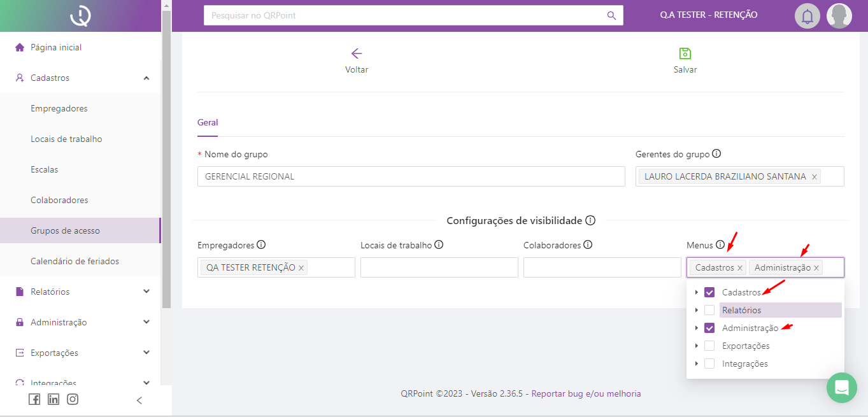The image size is (868, 417).
Task: Click the Nome do grupo input field
Action: coord(411,176)
